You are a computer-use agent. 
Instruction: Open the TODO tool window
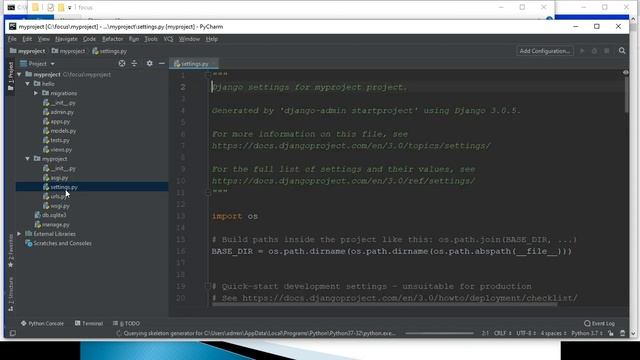point(127,323)
